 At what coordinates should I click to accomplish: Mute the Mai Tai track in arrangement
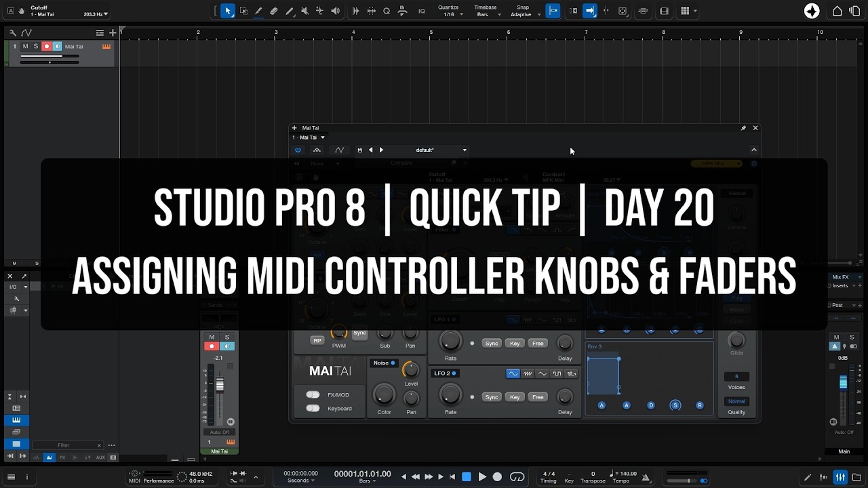click(25, 46)
